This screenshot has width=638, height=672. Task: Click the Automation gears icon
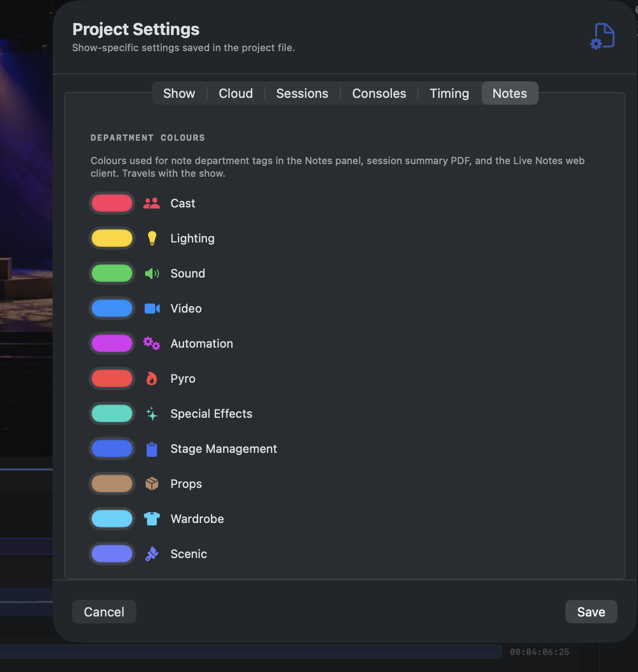(151, 343)
